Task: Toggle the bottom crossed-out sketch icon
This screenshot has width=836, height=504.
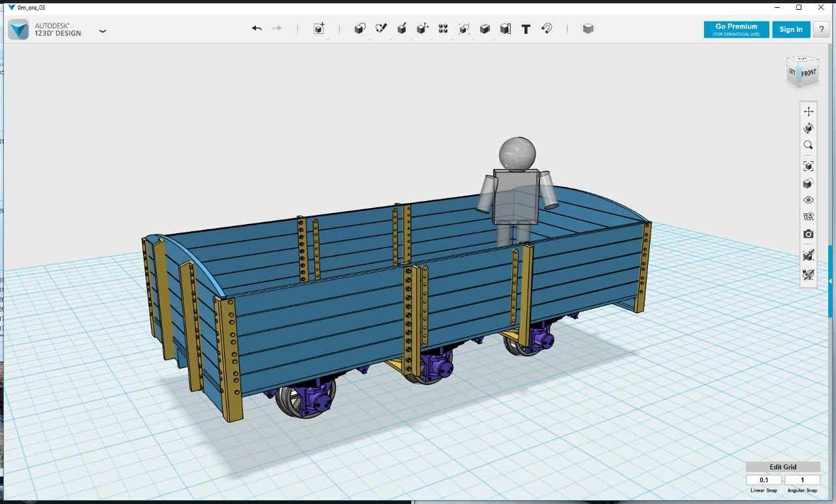Action: [x=809, y=275]
